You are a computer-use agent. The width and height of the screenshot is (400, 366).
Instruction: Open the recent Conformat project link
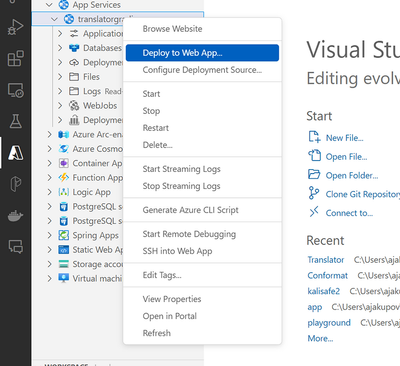[x=328, y=275]
